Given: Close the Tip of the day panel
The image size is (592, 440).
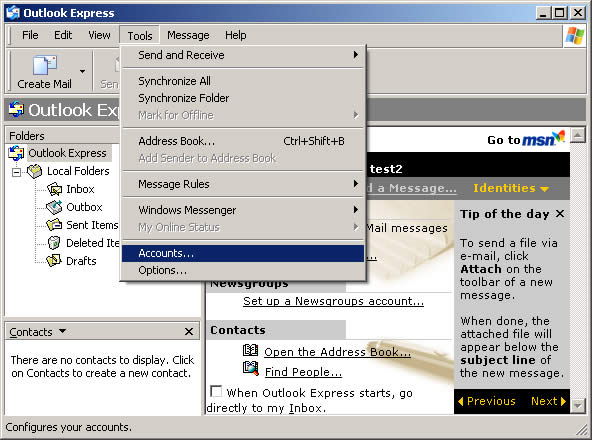Looking at the screenshot, I should [x=560, y=214].
